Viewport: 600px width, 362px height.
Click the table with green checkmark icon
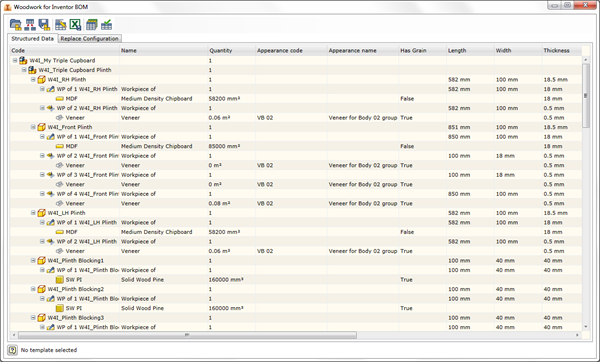coord(106,25)
